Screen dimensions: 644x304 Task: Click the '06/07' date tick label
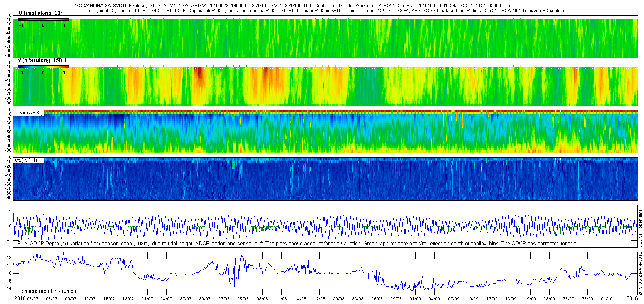[52, 299]
